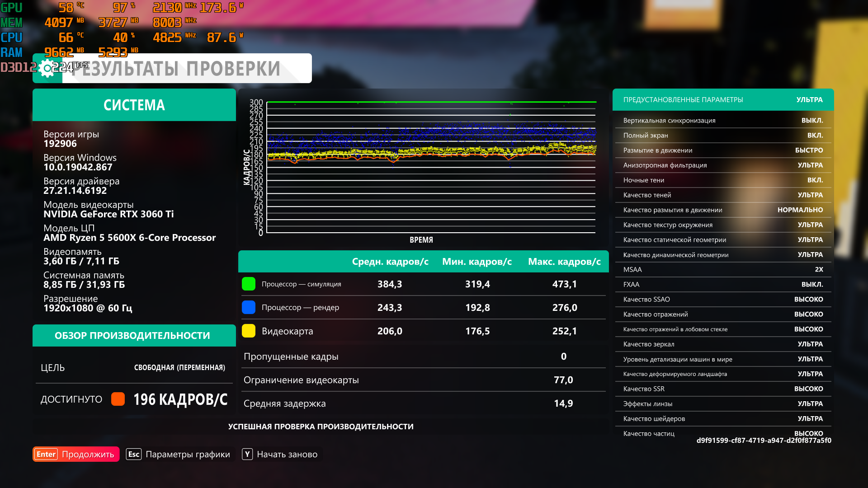Click the frame rate graph area
Viewport: 868px width, 488px height.
point(431,167)
